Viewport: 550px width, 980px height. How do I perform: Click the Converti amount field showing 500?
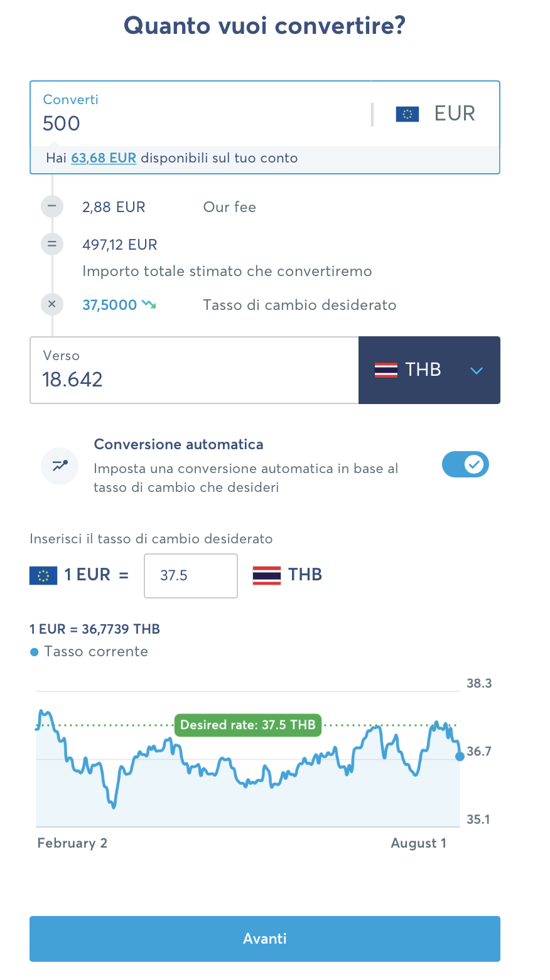[201, 123]
